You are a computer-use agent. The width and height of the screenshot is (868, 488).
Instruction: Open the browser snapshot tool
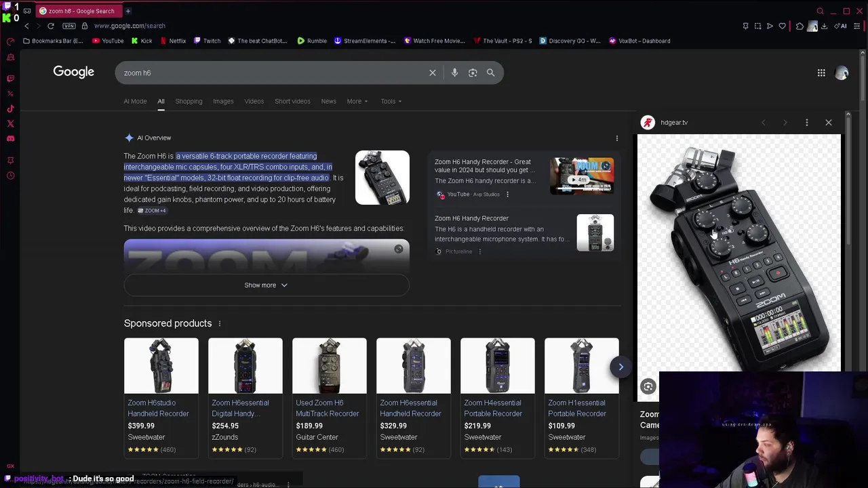757,26
